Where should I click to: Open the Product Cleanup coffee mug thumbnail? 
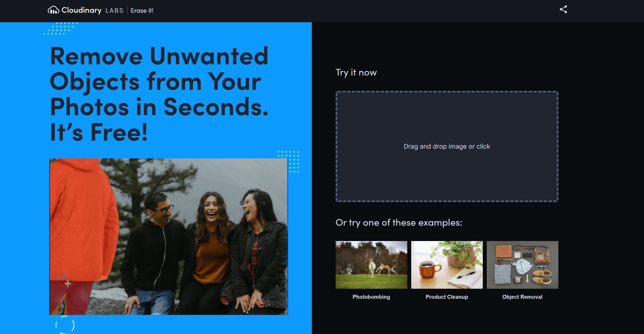click(447, 265)
